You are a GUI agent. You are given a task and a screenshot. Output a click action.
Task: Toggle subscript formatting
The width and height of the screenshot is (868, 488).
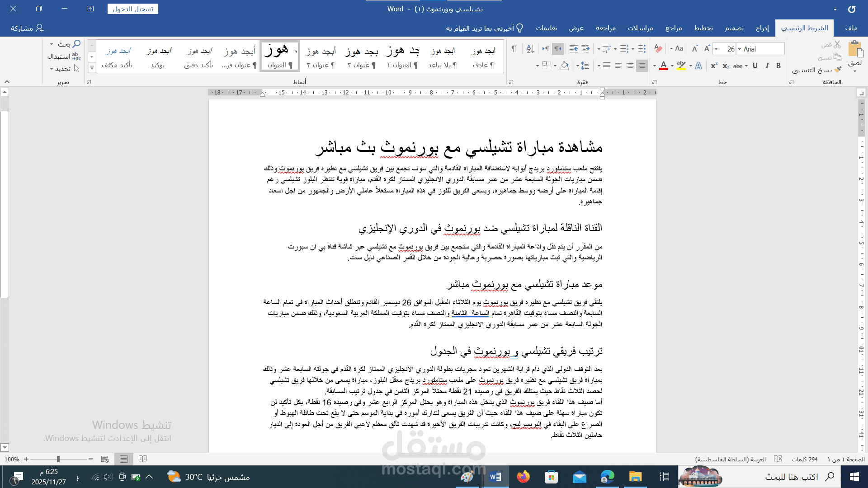(x=726, y=66)
